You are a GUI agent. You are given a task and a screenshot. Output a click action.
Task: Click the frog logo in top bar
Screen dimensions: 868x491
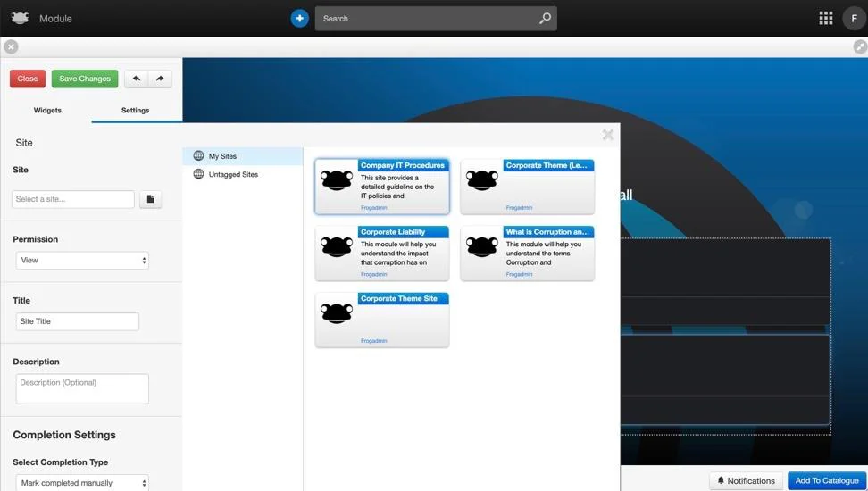[20, 18]
